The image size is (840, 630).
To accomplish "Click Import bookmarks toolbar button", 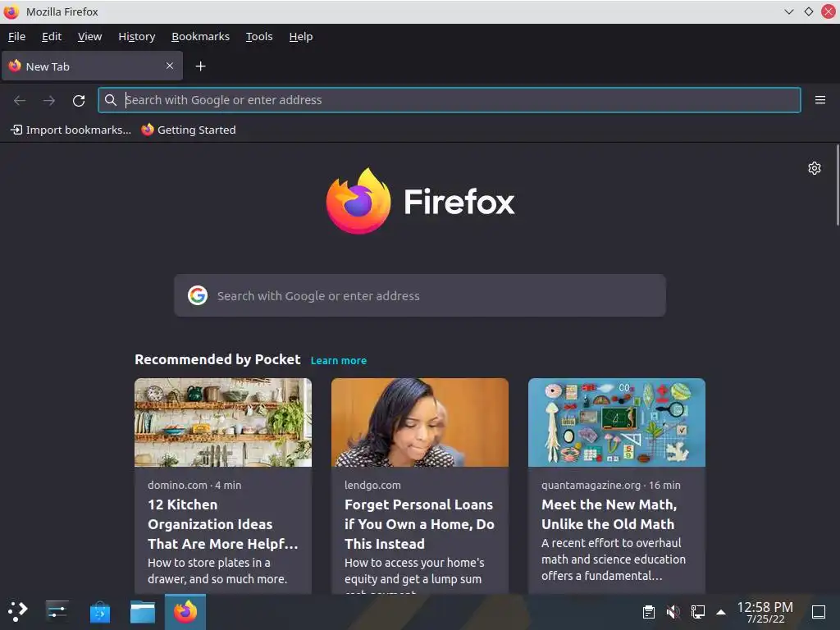I will click(71, 130).
